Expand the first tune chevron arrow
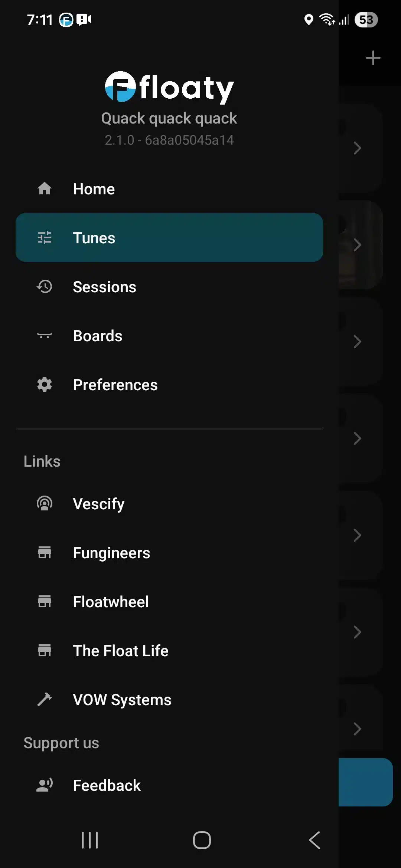Screen dimensions: 401x868 tap(357, 148)
